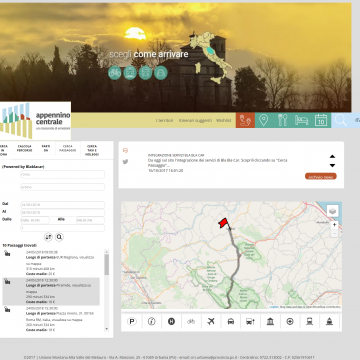
Task: Click the results list scrollbar up arrow
Action: (x=107, y=252)
